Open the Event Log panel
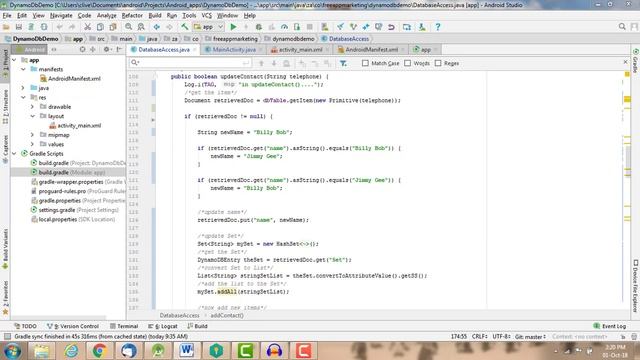This screenshot has height=360, width=640. point(610,326)
